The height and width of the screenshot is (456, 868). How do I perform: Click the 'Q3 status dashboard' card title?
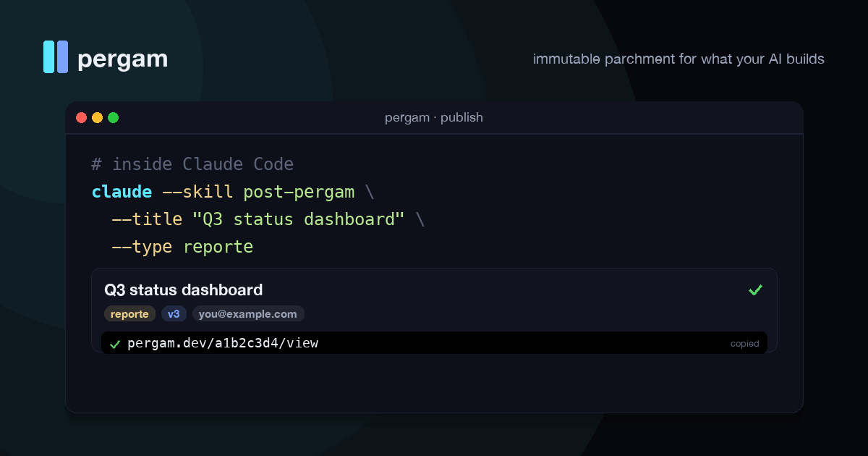point(184,290)
